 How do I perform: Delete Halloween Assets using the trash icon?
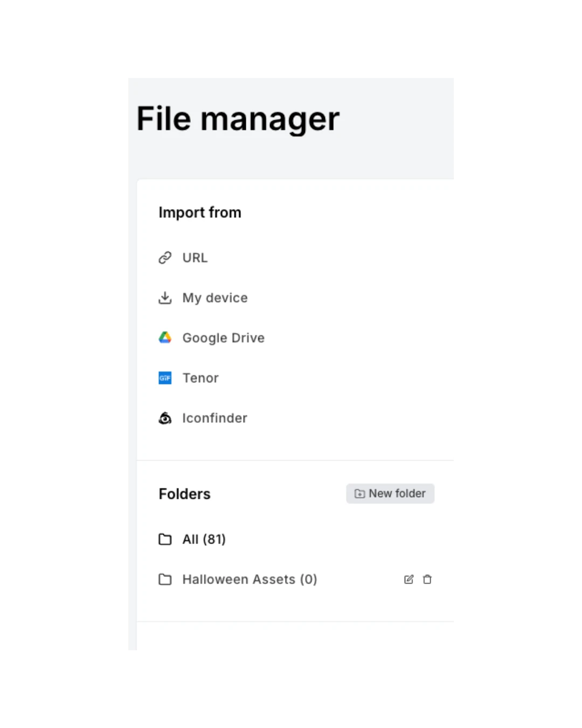pyautogui.click(x=427, y=579)
